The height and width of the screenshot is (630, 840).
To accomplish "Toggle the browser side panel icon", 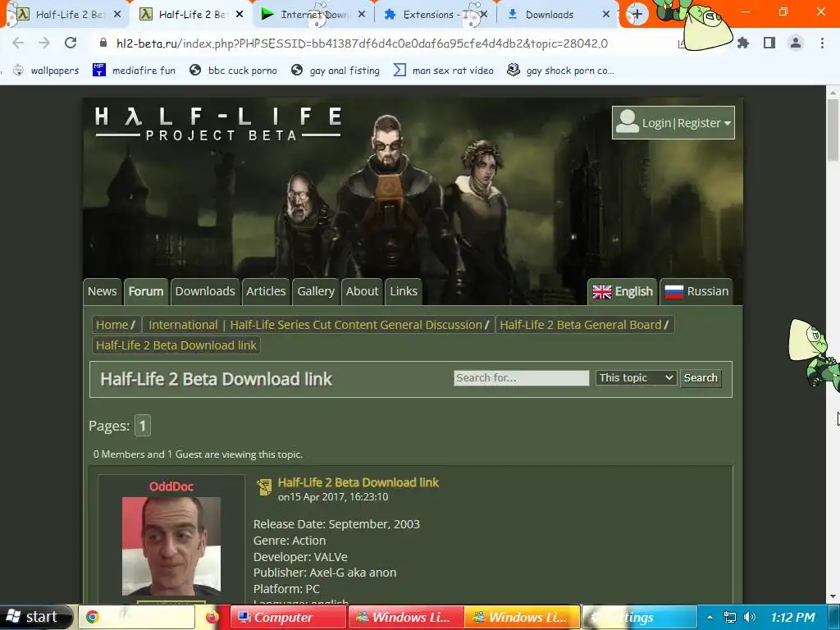I will point(769,43).
